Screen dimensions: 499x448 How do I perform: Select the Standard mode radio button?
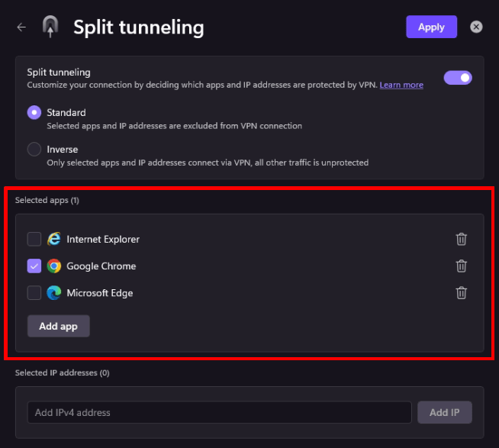pos(34,112)
